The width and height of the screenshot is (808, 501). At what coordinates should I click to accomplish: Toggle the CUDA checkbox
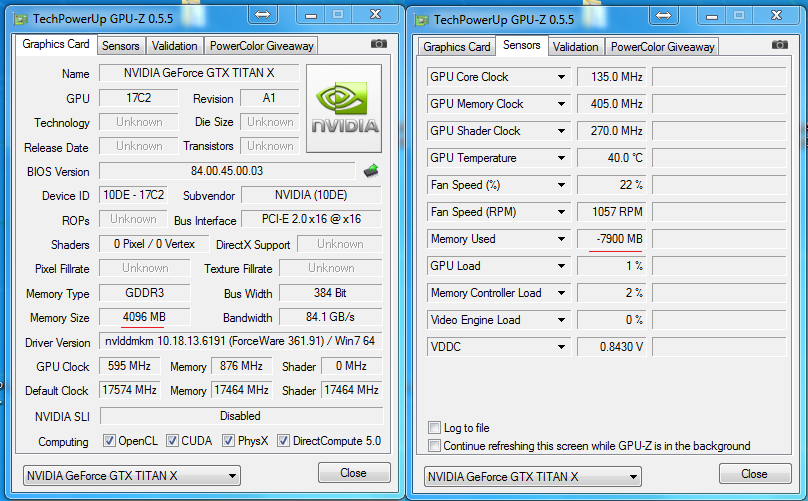[173, 441]
